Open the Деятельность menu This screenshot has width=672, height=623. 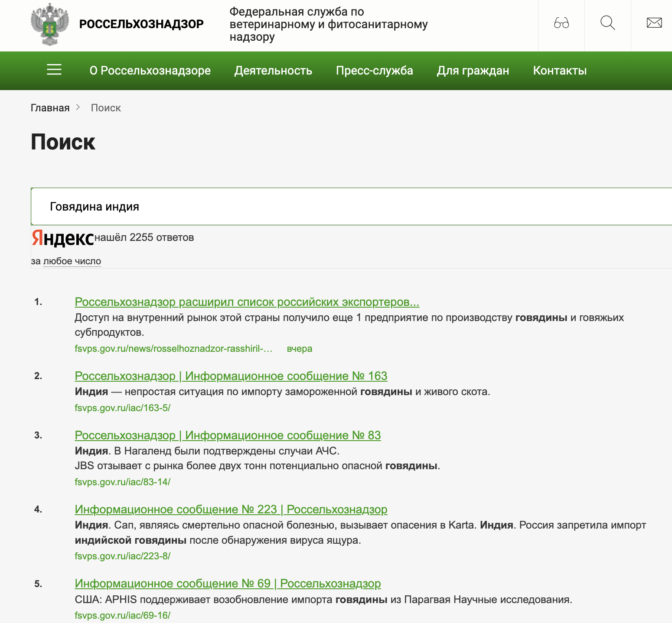pyautogui.click(x=273, y=70)
